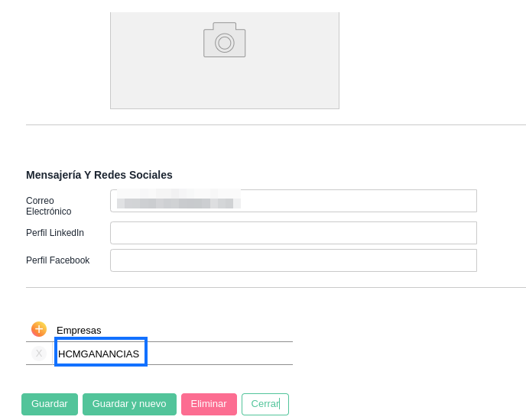Click the divider line above Mensajería section
Screen dimensions: 526x420
(x=275, y=125)
